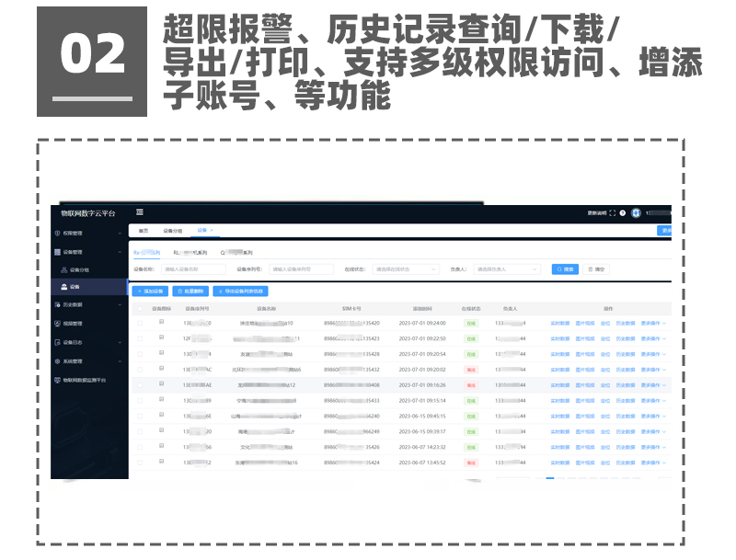The height and width of the screenshot is (560, 736).
Task: Select the 设备 page tab
Action: coord(201,230)
